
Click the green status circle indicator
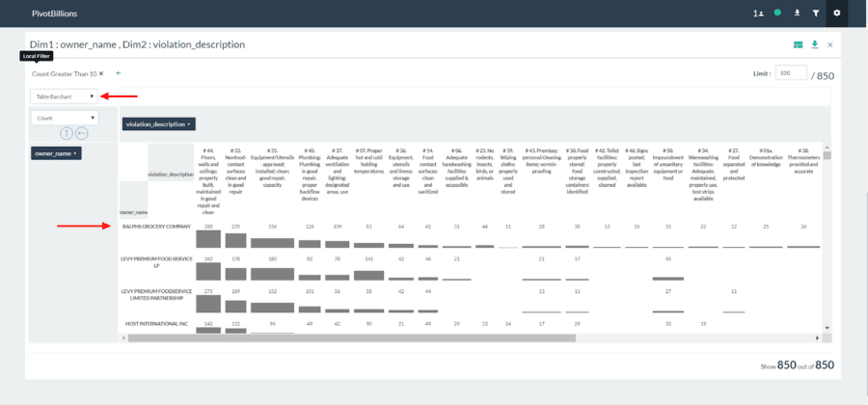[x=777, y=13]
